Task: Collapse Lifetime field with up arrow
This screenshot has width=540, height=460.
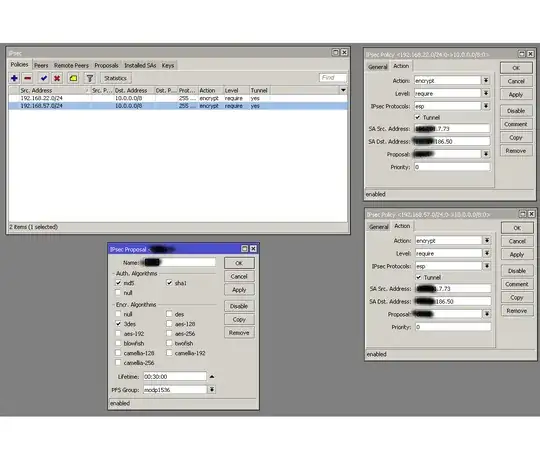Action: pos(212,377)
